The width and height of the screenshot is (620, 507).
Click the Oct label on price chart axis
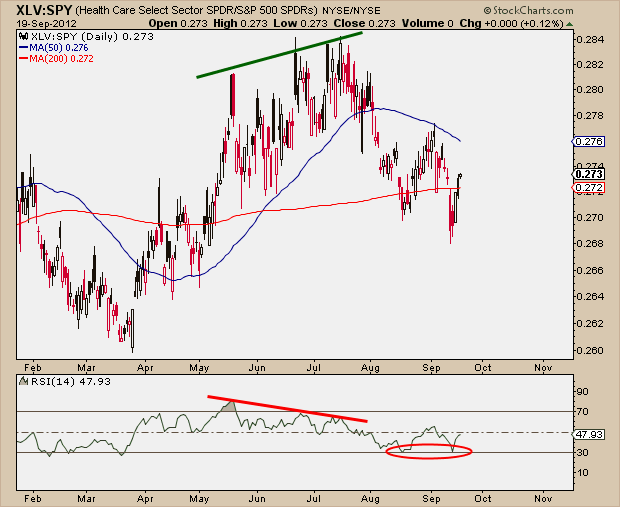pyautogui.click(x=483, y=368)
